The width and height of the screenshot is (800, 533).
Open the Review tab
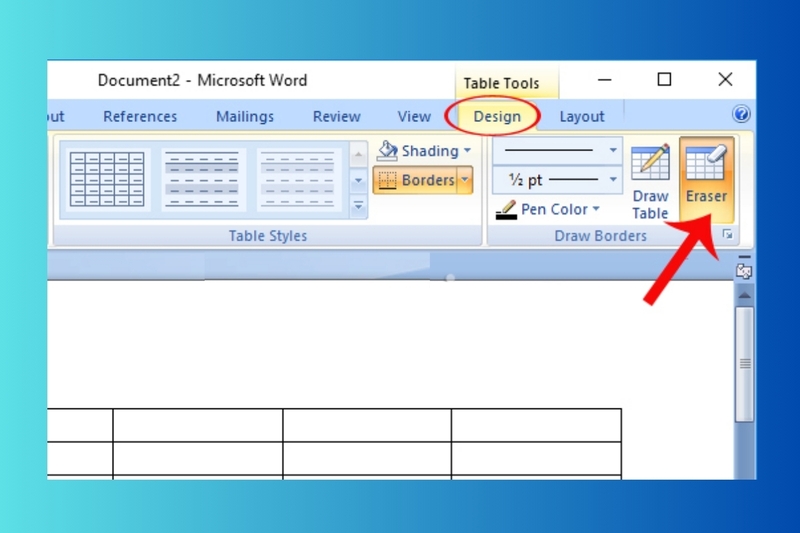(x=336, y=116)
